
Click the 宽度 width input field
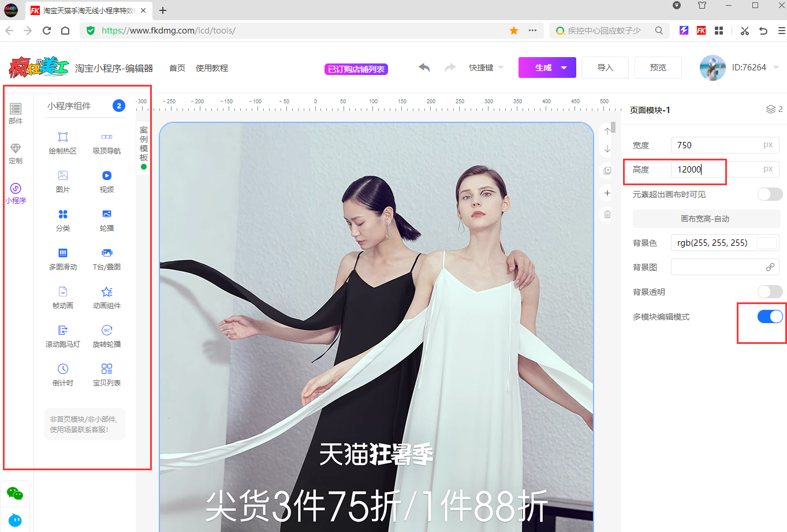725,145
